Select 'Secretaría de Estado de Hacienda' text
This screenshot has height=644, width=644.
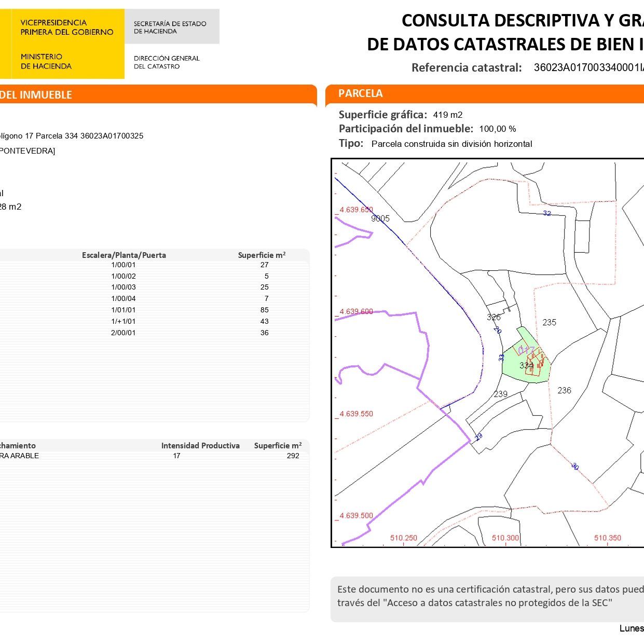[170, 28]
